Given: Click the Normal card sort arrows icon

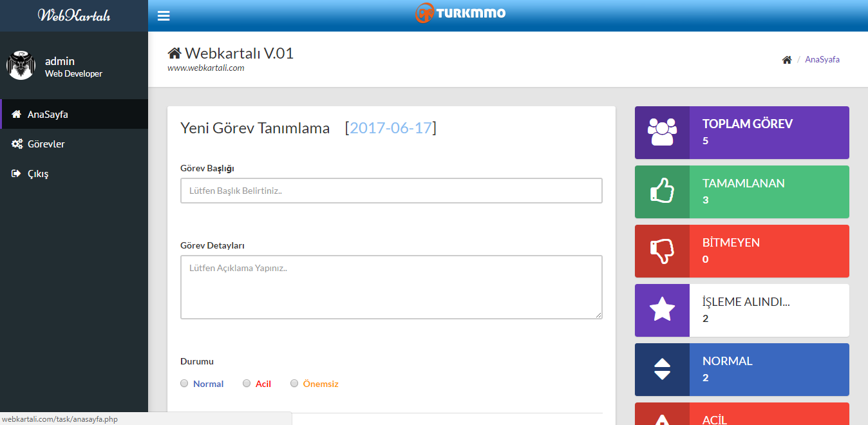Looking at the screenshot, I should (662, 369).
